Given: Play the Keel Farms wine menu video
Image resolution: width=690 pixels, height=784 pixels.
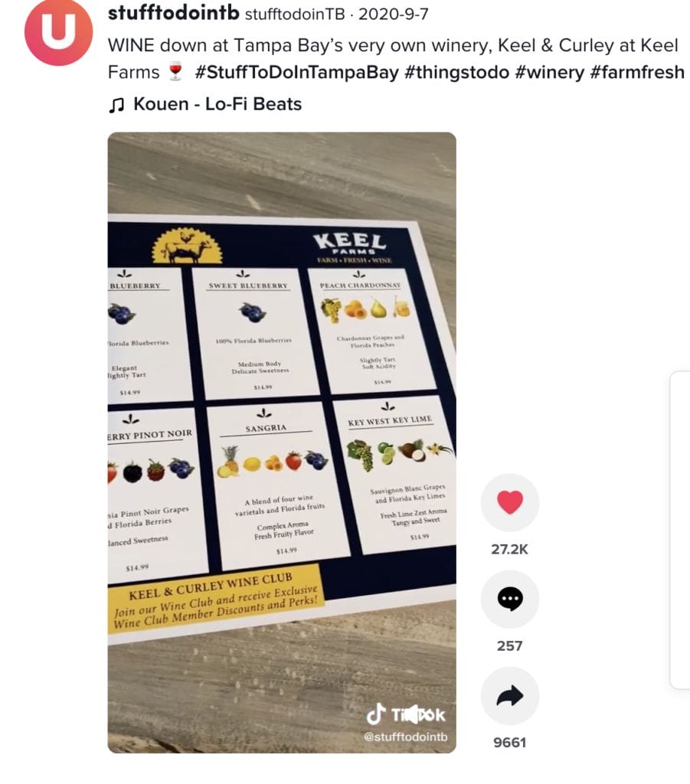Looking at the screenshot, I should (282, 443).
